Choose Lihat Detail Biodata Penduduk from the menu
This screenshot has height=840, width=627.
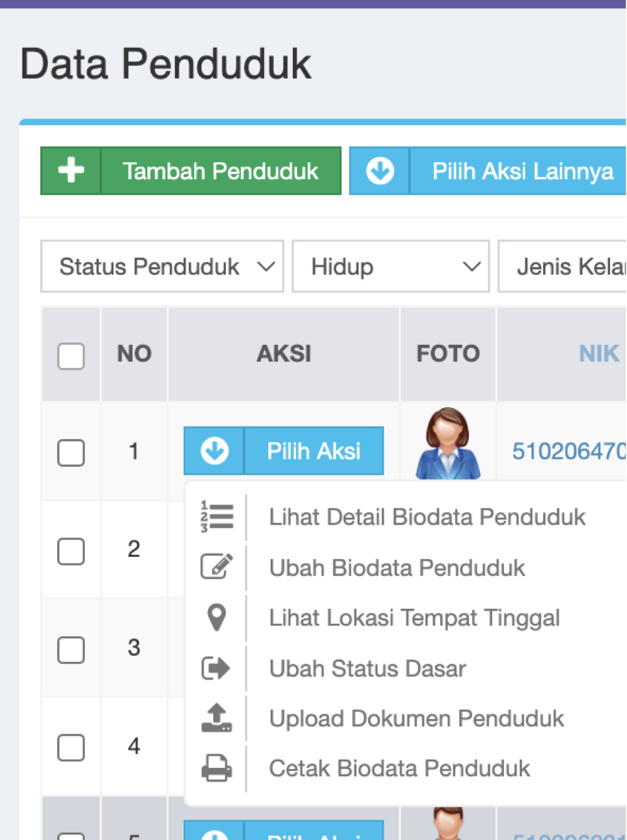(426, 517)
